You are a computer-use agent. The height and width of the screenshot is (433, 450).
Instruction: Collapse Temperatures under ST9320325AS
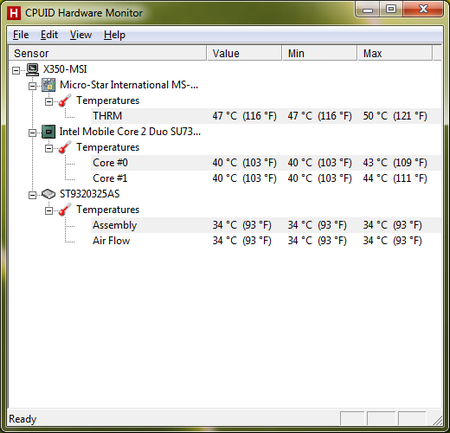click(x=49, y=211)
